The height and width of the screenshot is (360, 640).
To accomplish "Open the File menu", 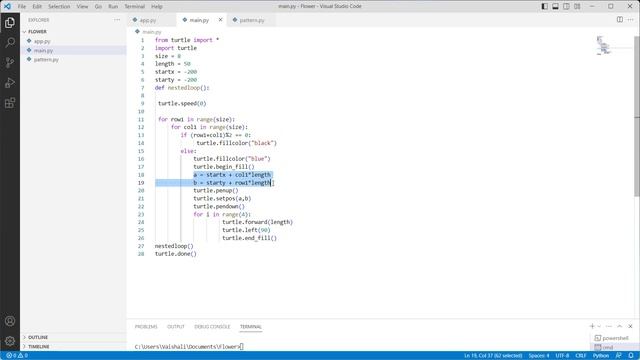I will tap(22, 7).
